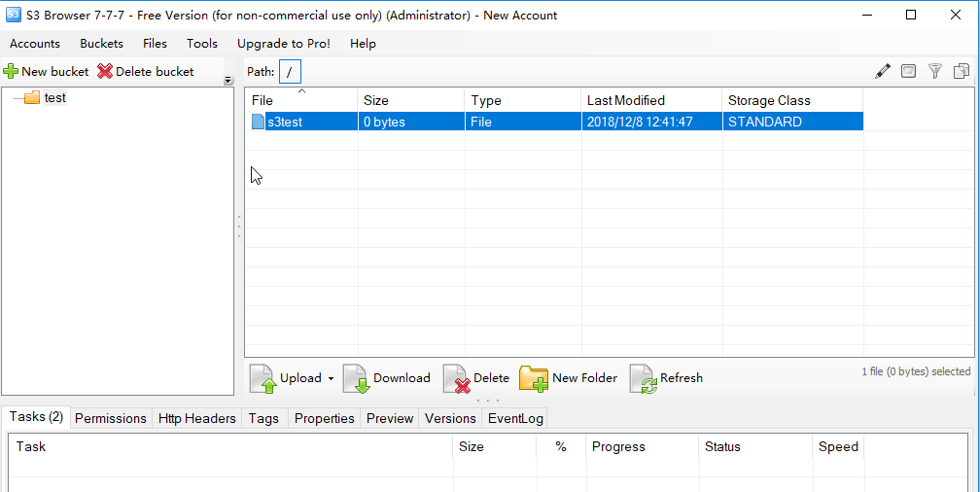Click the Path input field
This screenshot has height=492, width=980.
(x=290, y=72)
